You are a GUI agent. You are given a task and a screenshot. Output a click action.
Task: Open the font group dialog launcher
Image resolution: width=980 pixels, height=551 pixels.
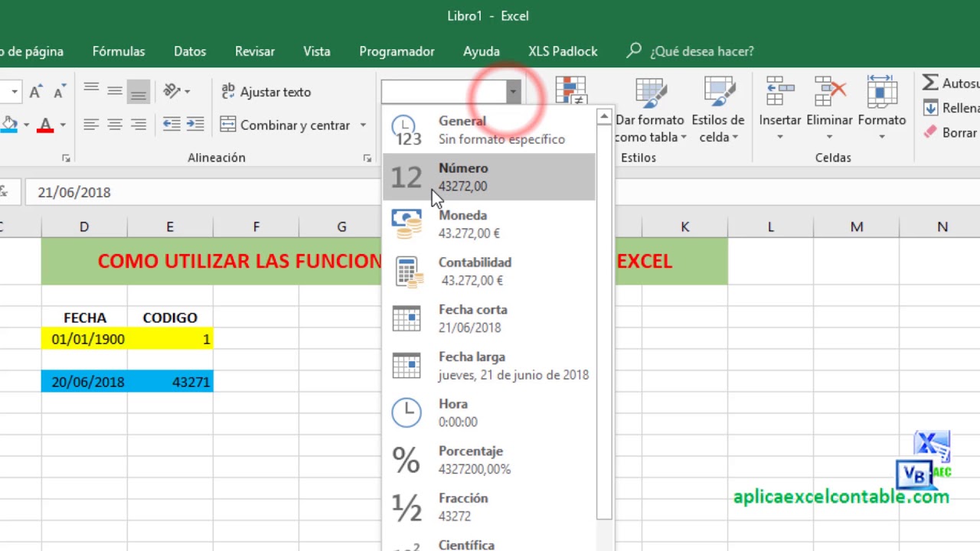click(66, 158)
